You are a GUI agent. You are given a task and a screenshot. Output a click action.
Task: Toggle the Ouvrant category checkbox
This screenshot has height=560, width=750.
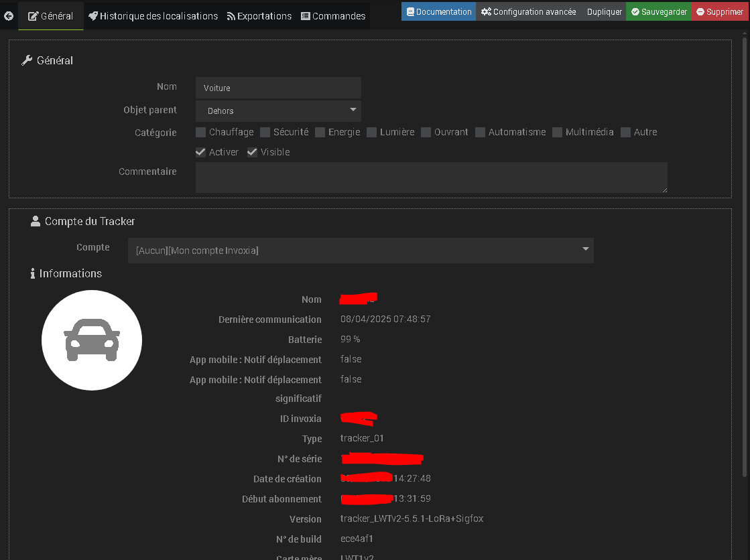pos(426,132)
